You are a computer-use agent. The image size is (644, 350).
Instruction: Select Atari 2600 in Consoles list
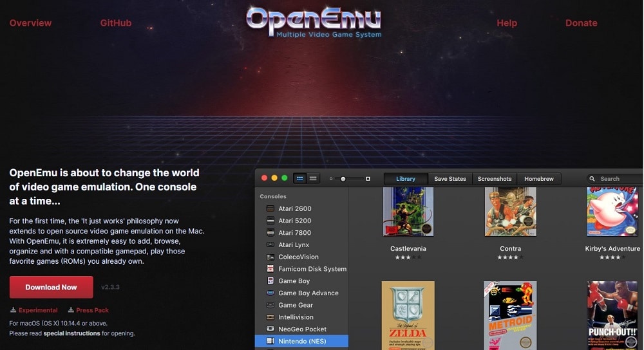coord(301,208)
